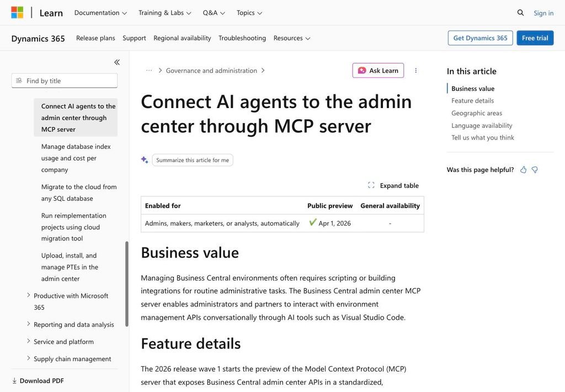Click the Public preview column header
Viewport: 565px width, 392px height.
330,206
